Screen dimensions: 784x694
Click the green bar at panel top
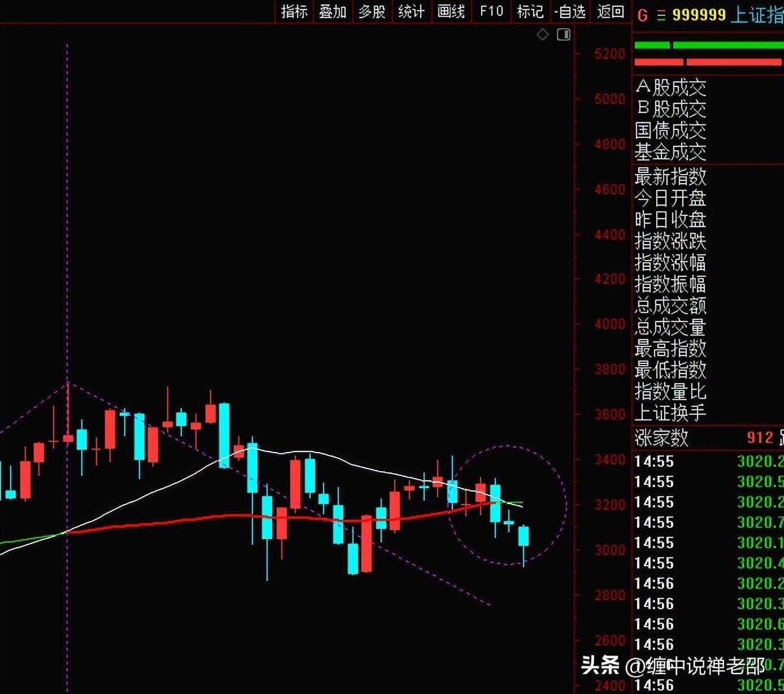point(709,45)
